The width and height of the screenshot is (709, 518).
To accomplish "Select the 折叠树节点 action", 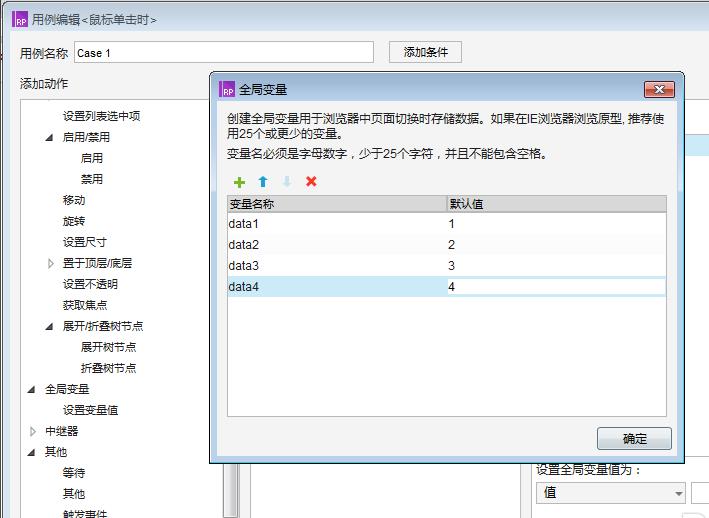I will [x=108, y=368].
